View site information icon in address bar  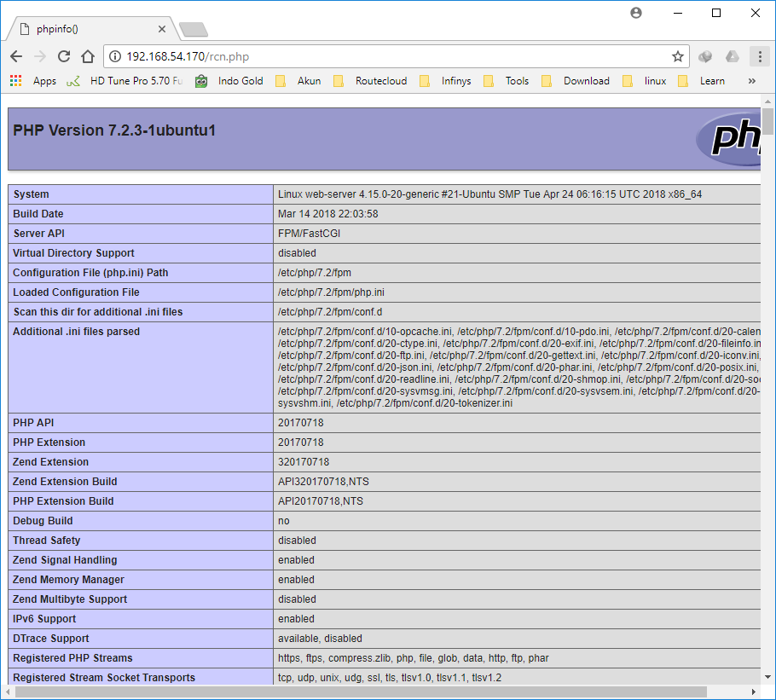pos(115,56)
